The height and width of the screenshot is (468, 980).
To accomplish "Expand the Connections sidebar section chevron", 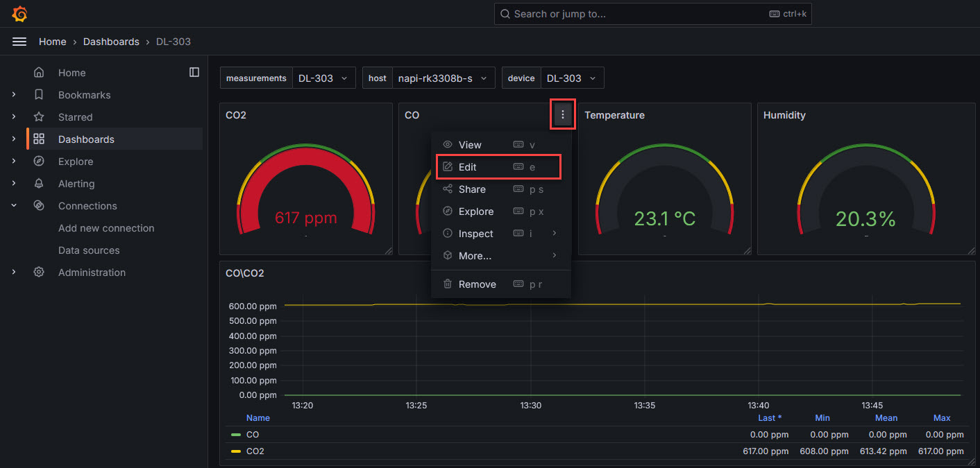I will [14, 205].
